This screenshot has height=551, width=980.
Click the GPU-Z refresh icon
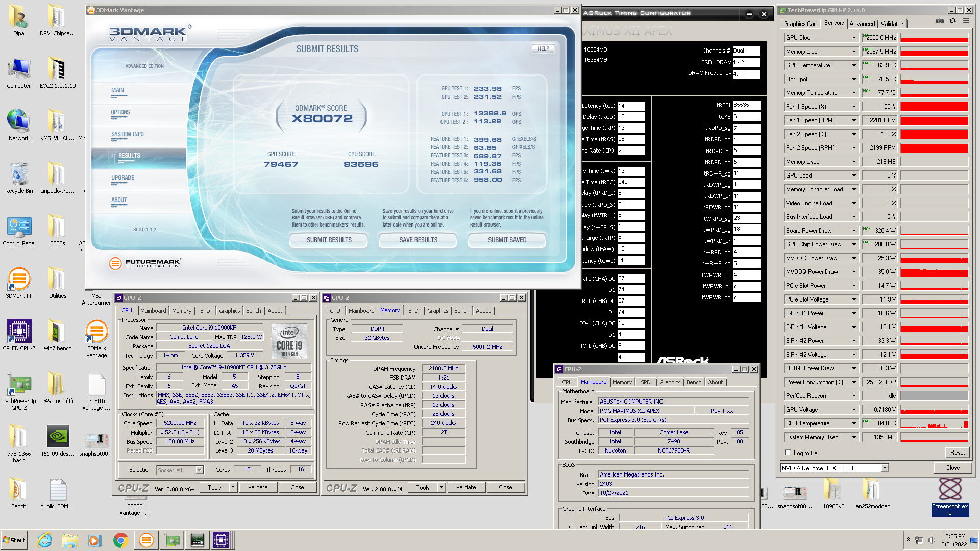952,21
